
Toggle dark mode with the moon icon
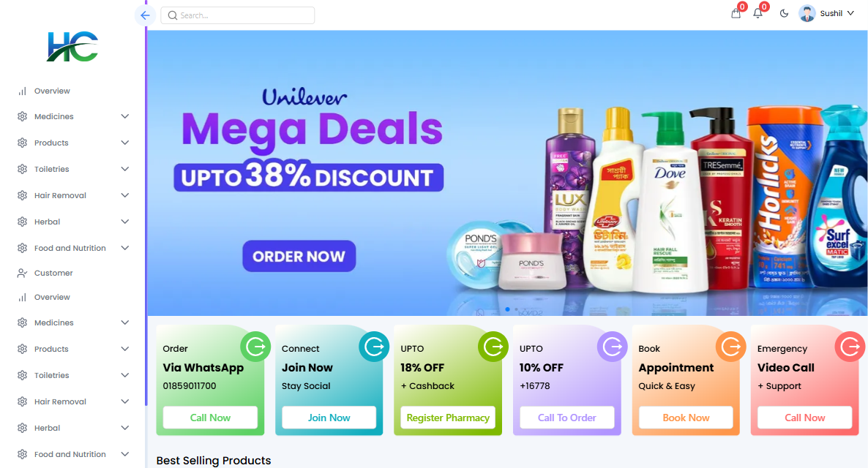[x=784, y=13]
